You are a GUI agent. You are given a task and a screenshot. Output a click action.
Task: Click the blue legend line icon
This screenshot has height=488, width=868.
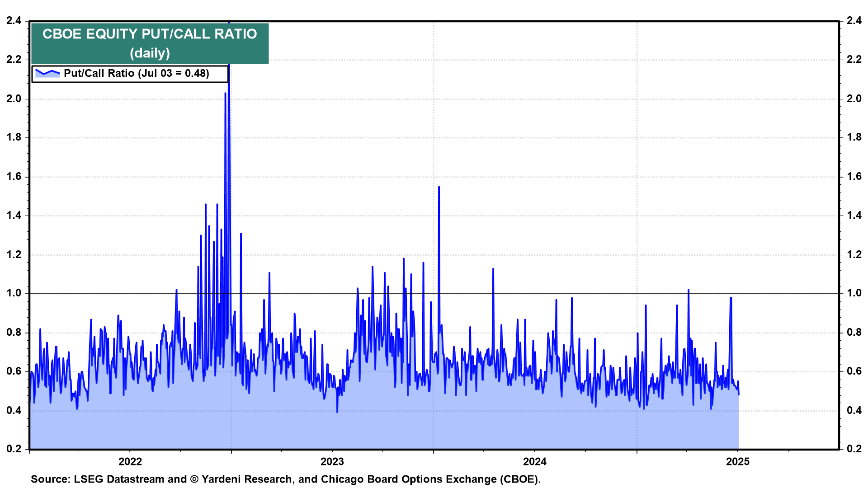click(47, 73)
